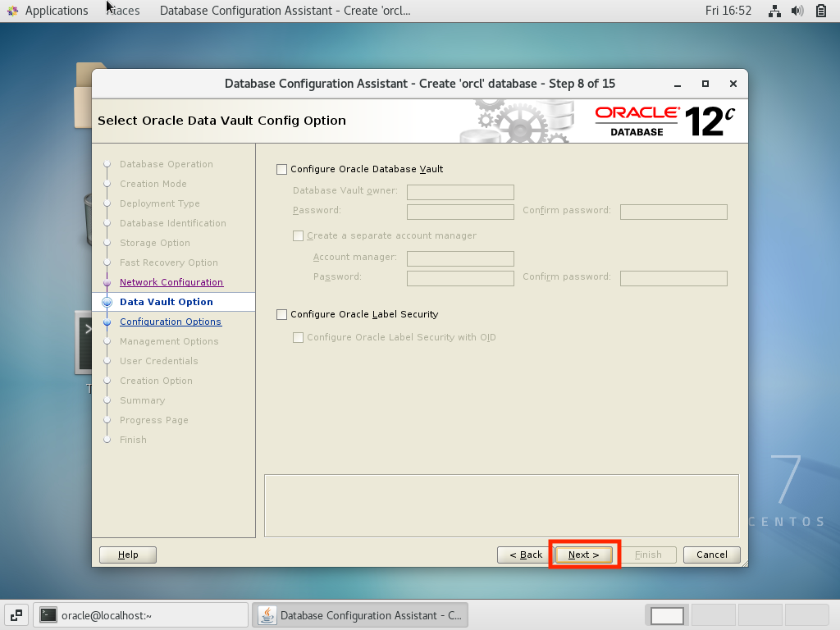Jump to Configuration Options step
Screen dimensions: 840x630
(171, 322)
